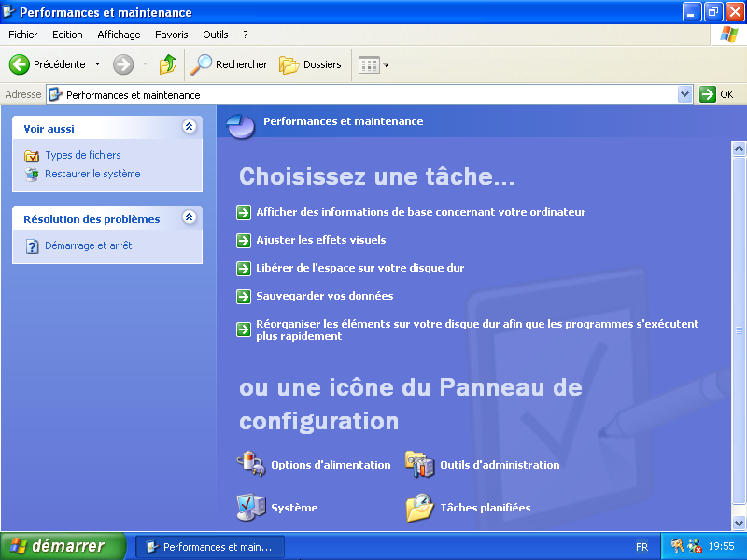
Task: Click Types de fichiers folder icon
Action: point(32,156)
